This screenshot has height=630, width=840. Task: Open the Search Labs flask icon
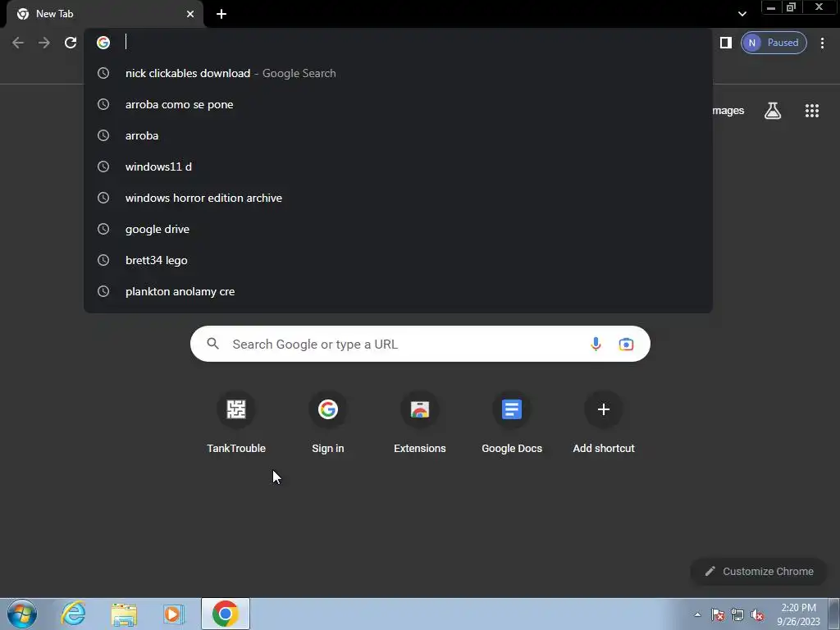pos(773,111)
